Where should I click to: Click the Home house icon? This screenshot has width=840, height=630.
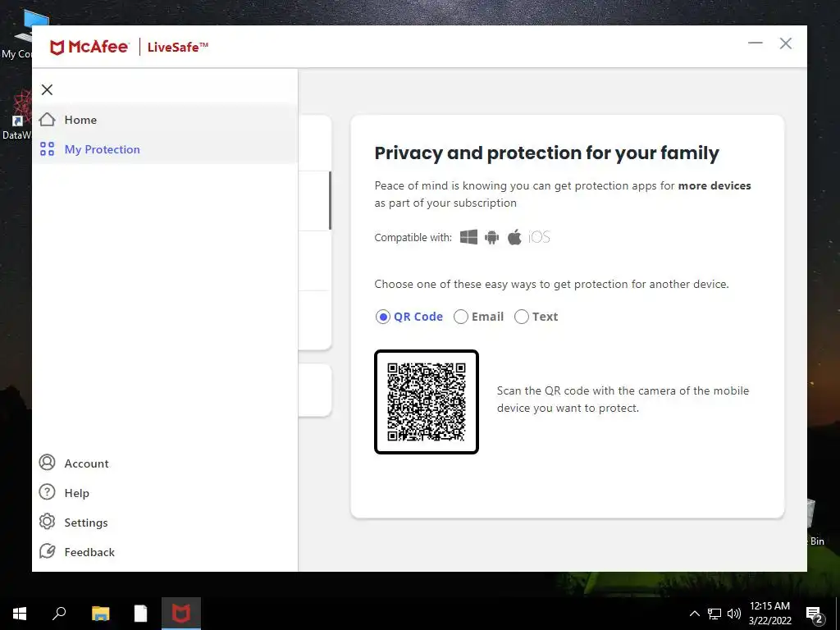coord(47,120)
